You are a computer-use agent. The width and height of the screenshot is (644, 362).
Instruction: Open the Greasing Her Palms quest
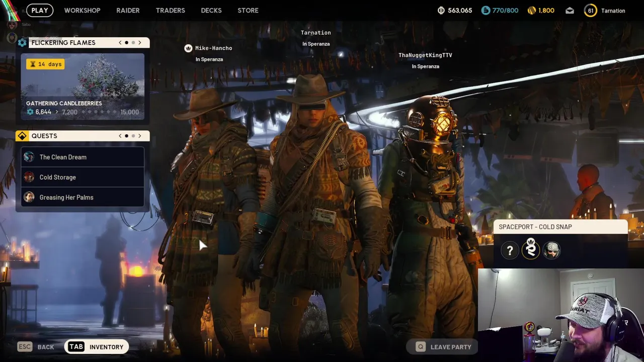83,197
